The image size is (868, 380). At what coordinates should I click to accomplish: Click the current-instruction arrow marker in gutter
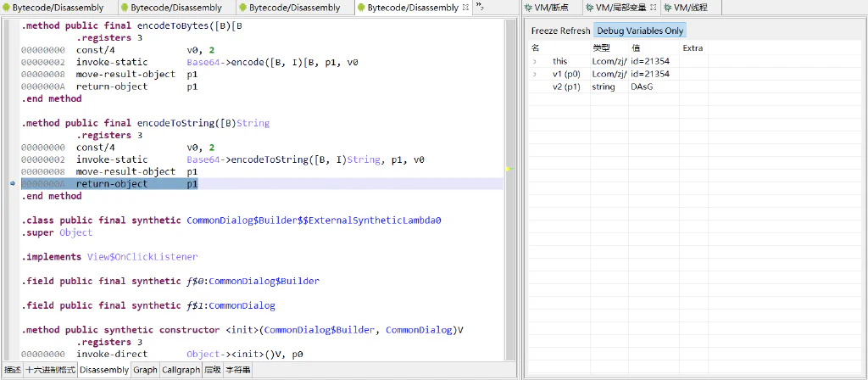coord(13,183)
